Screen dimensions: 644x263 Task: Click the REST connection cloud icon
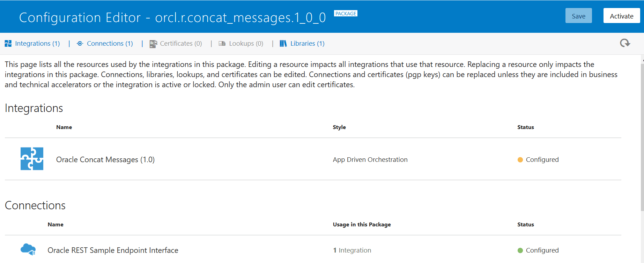(x=28, y=249)
